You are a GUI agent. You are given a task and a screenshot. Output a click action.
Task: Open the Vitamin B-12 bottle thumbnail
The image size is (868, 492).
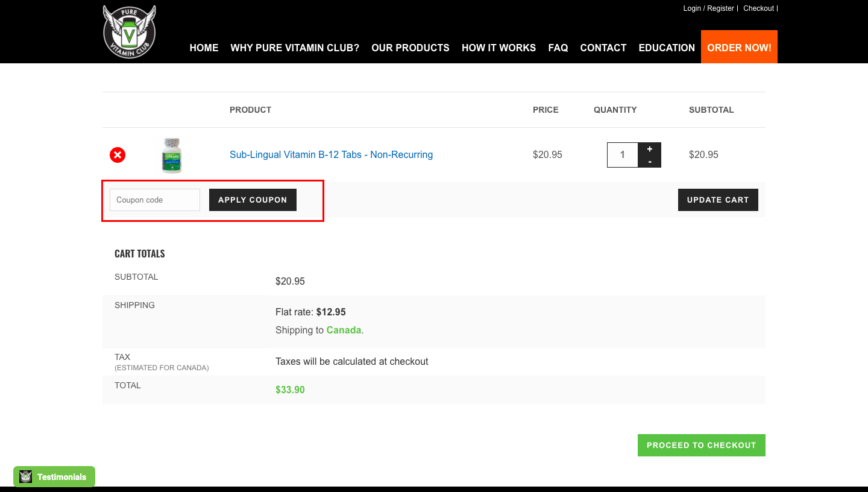tap(172, 155)
